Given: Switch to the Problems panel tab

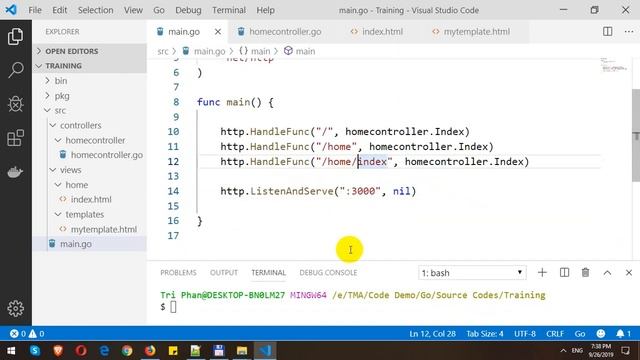Looking at the screenshot, I should click(178, 273).
